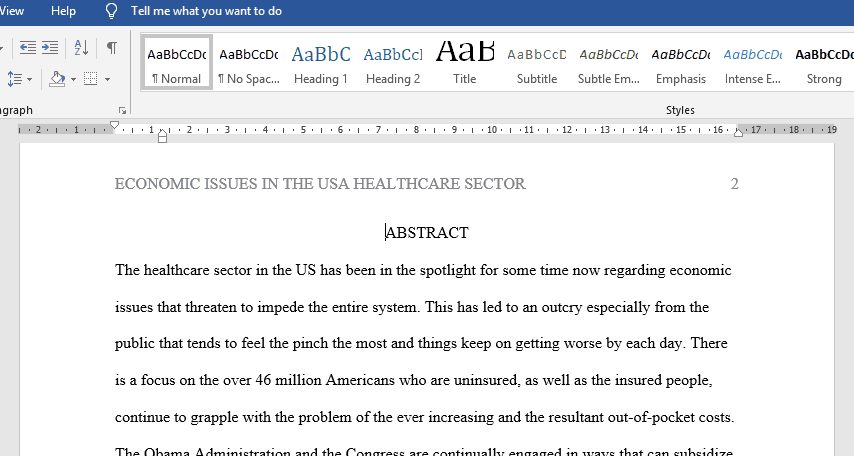The image size is (854, 456).
Task: Click the Sort A-Z icon
Action: coord(81,48)
